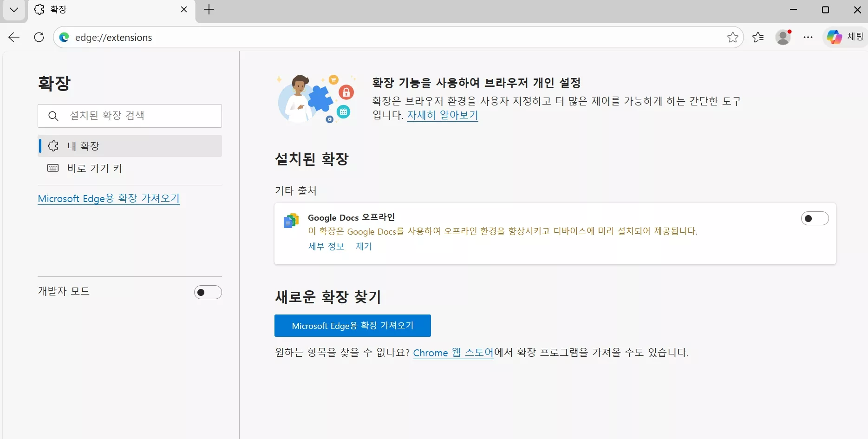Click the favorites star in the address bar
The image size is (868, 439).
tap(733, 38)
